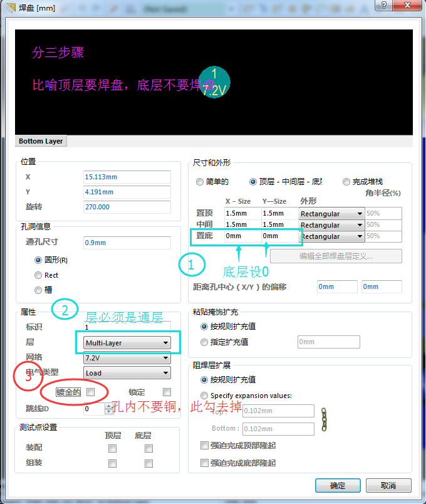Switch to the Bottom Layer tab
This screenshot has width=426, height=504.
tap(41, 141)
